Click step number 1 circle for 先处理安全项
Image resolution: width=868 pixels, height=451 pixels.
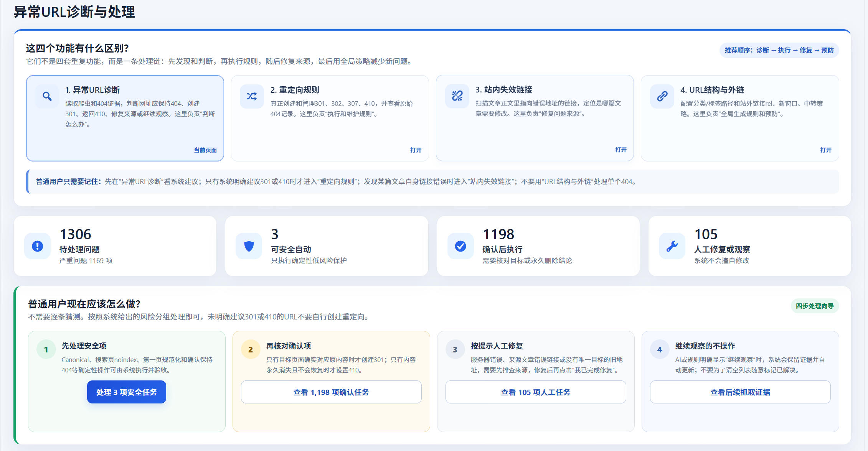click(x=46, y=349)
